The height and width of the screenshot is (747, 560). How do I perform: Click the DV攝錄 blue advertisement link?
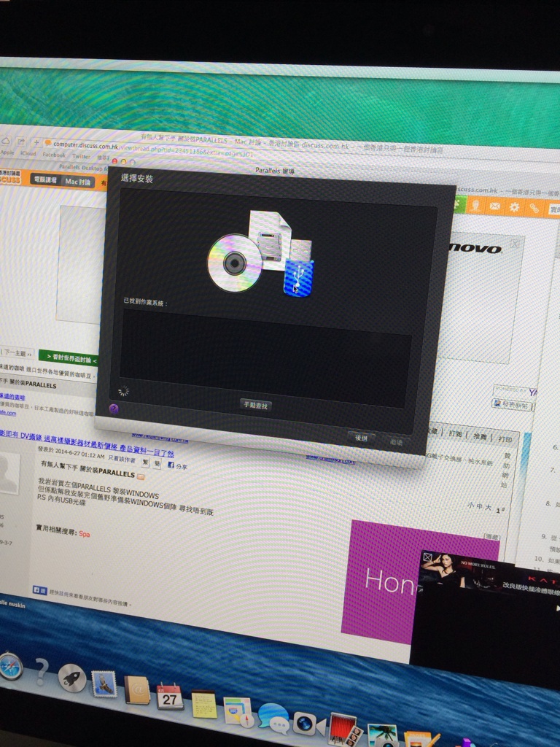click(x=87, y=444)
